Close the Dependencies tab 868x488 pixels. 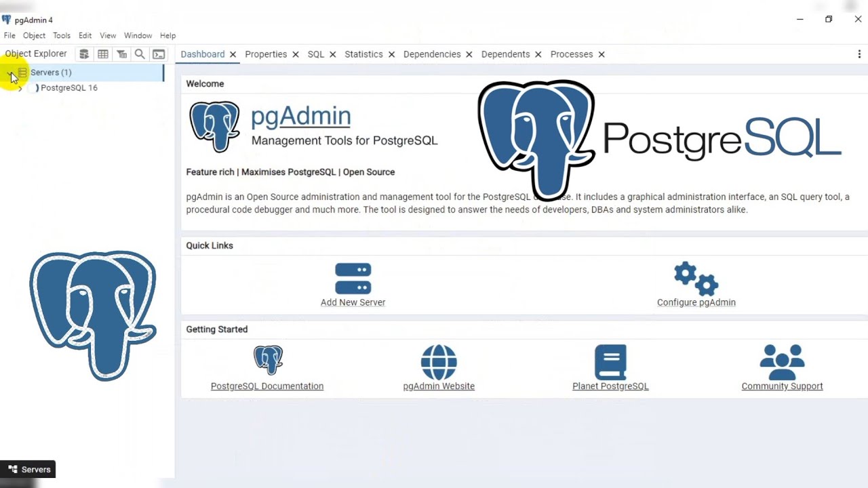click(x=469, y=54)
